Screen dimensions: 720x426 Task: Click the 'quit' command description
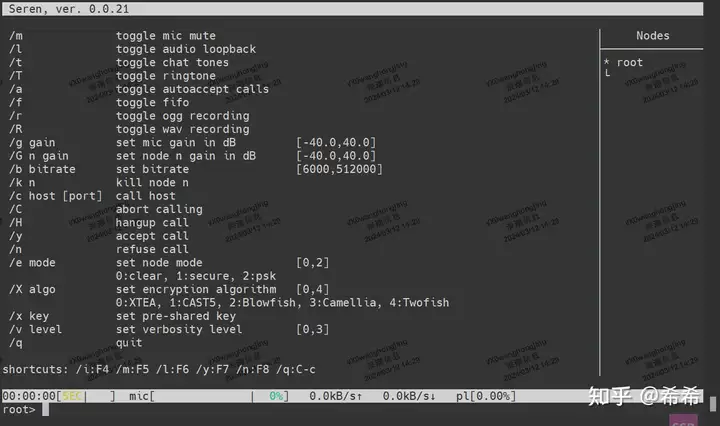point(129,343)
